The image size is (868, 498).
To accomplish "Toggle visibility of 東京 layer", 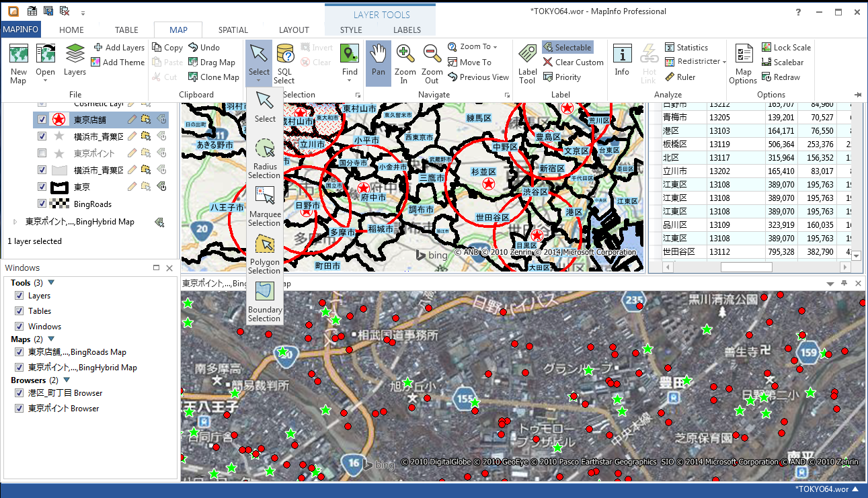I will 42,187.
